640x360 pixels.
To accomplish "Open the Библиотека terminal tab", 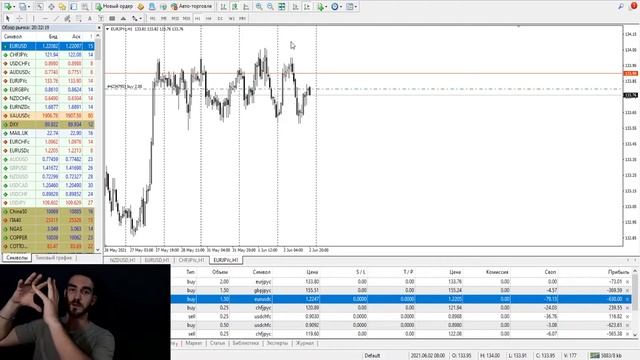I will coord(245,343).
